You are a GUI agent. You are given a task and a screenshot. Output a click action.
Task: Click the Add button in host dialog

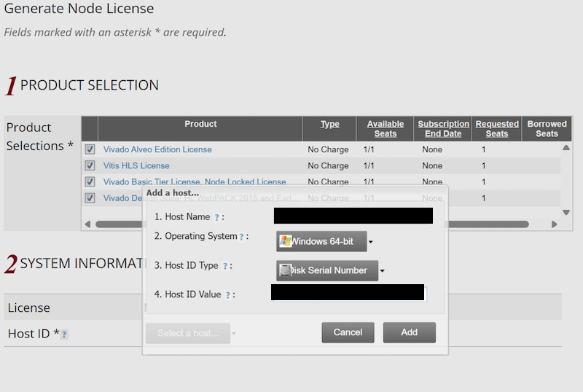pos(410,332)
